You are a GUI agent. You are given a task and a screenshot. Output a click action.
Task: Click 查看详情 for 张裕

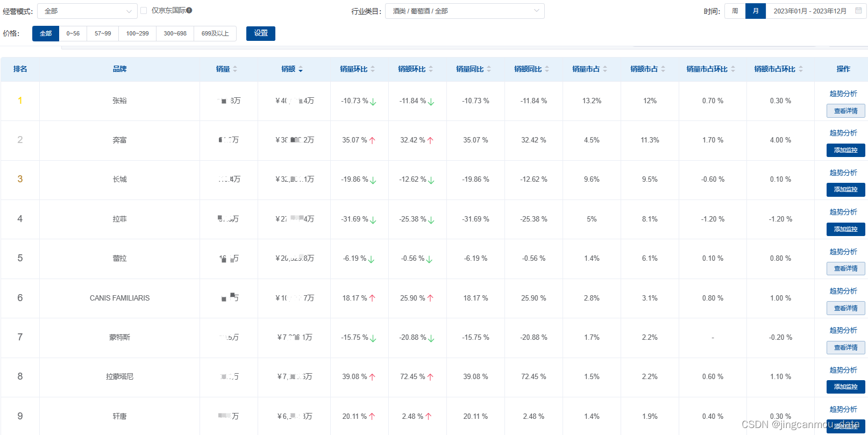click(846, 111)
